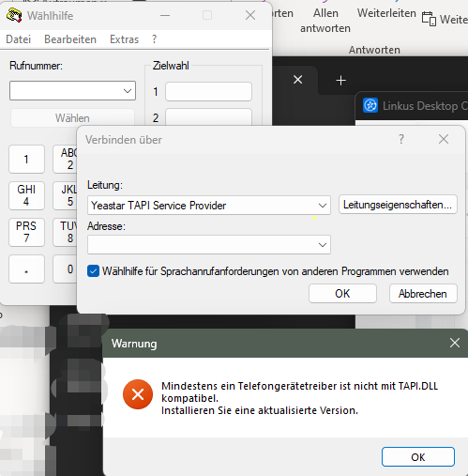Click the Wählhilfe phone app icon
The height and width of the screenshot is (476, 468).
point(14,15)
